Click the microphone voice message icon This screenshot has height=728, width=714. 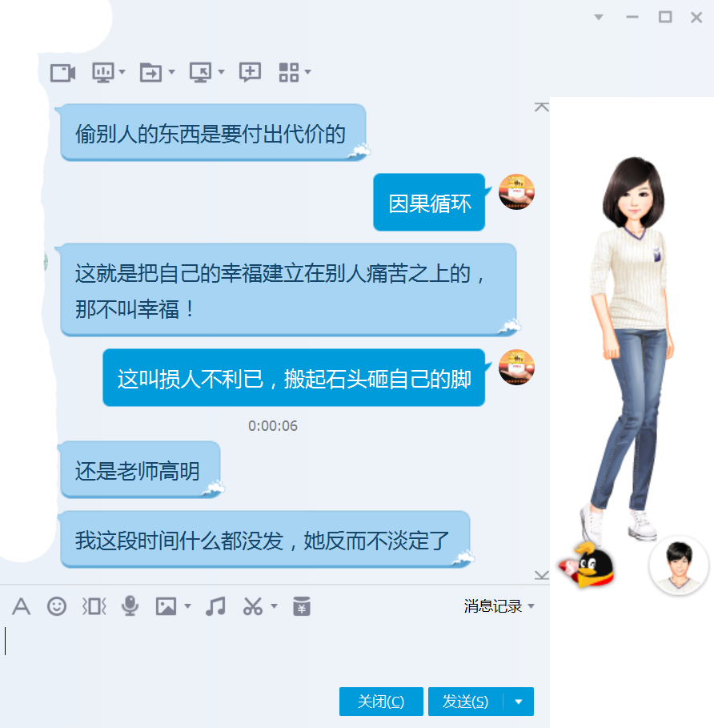tap(130, 607)
